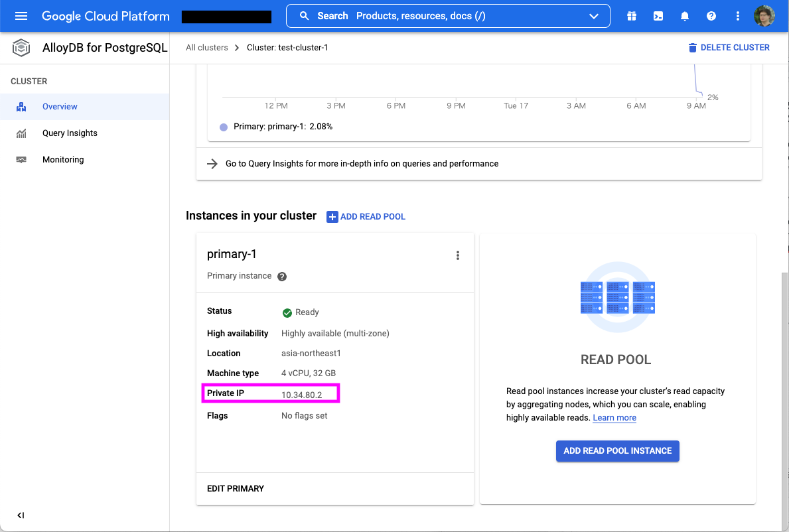
Task: Click ADD READ POOL INSTANCE button
Action: tap(617, 451)
